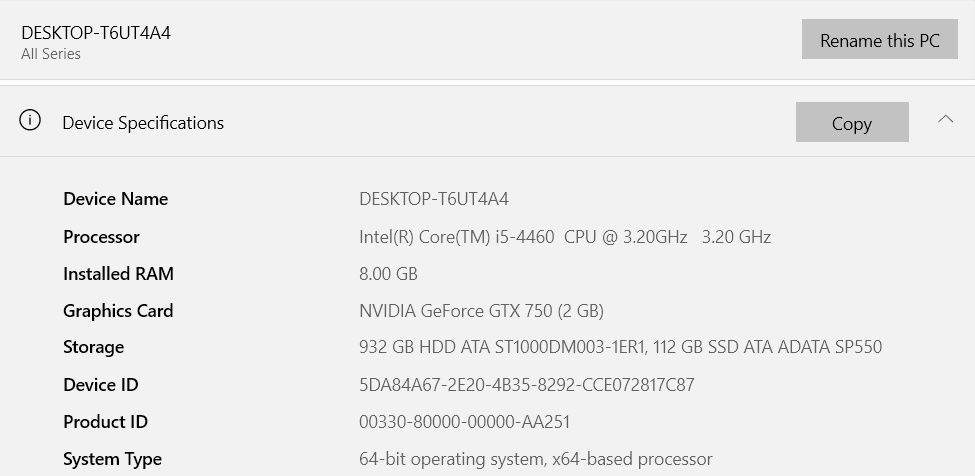Click the Processor label
Screen dimensions: 975x476
[x=101, y=237]
